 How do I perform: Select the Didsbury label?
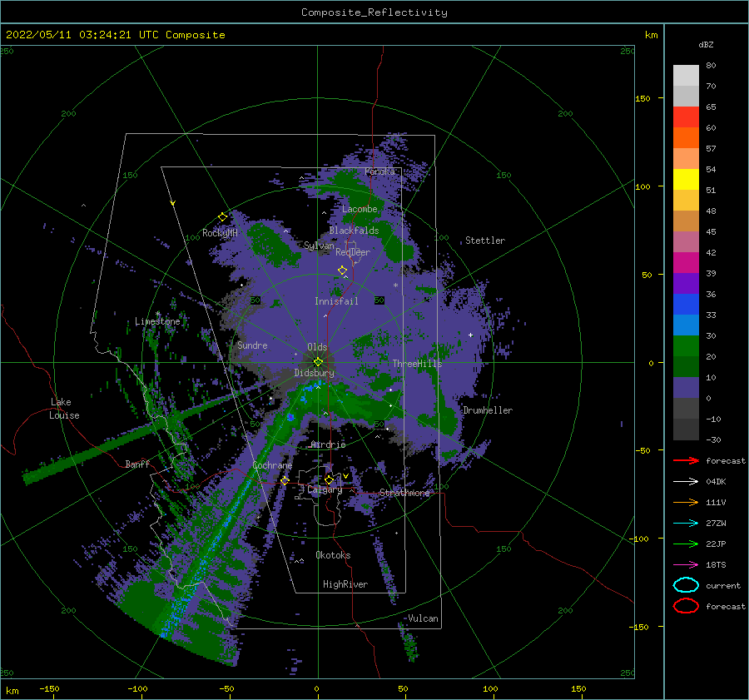coord(315,373)
